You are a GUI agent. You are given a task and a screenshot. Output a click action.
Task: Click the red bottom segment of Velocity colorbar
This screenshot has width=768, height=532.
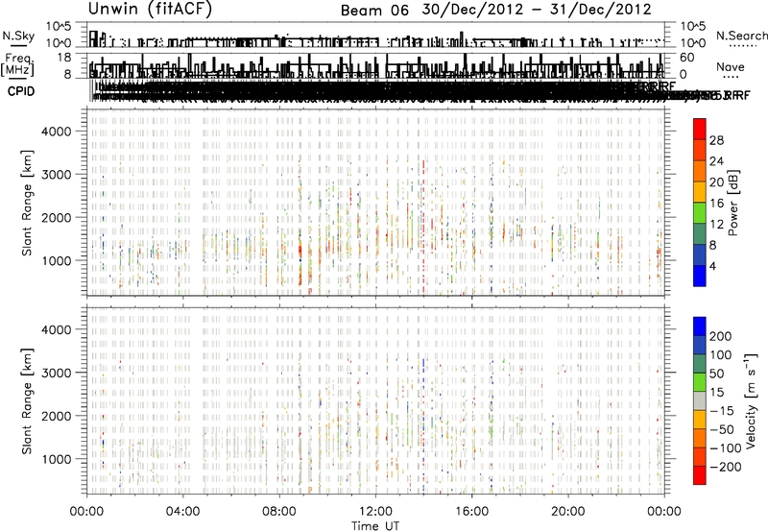[x=700, y=475]
